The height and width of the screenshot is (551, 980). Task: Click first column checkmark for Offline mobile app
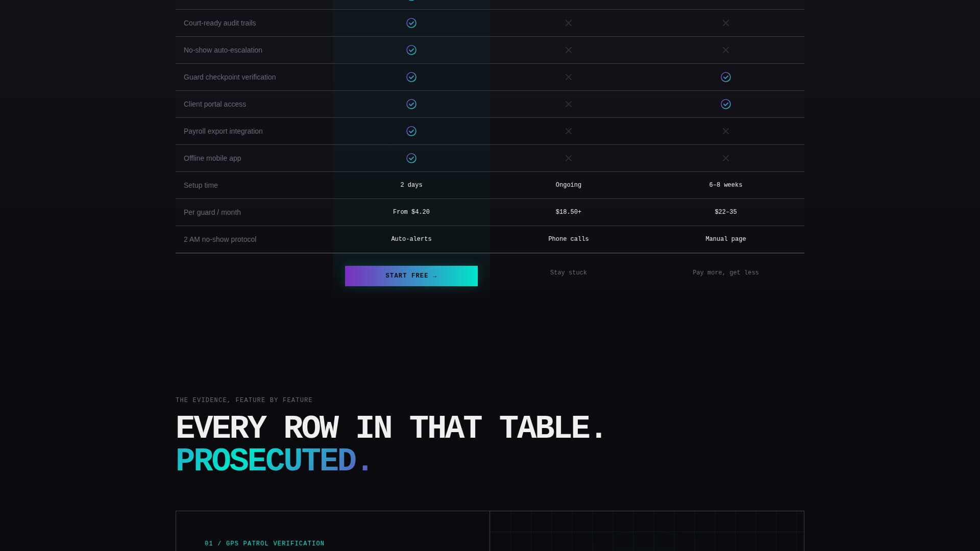coord(411,158)
